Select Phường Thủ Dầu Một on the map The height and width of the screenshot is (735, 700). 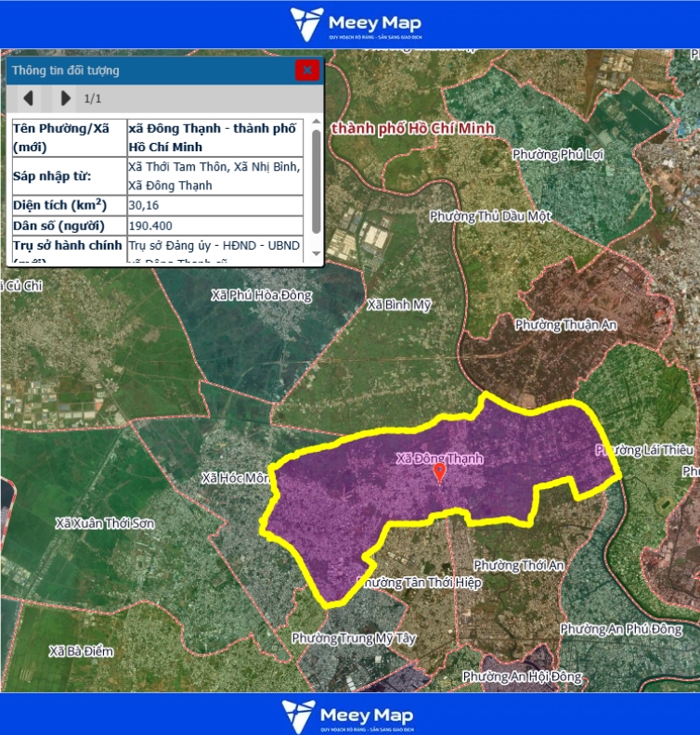click(x=490, y=216)
